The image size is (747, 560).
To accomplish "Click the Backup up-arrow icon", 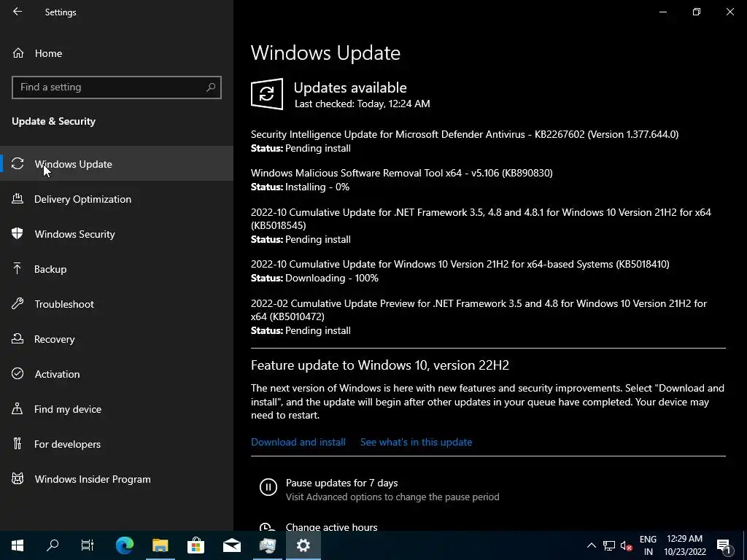I will tap(18, 268).
